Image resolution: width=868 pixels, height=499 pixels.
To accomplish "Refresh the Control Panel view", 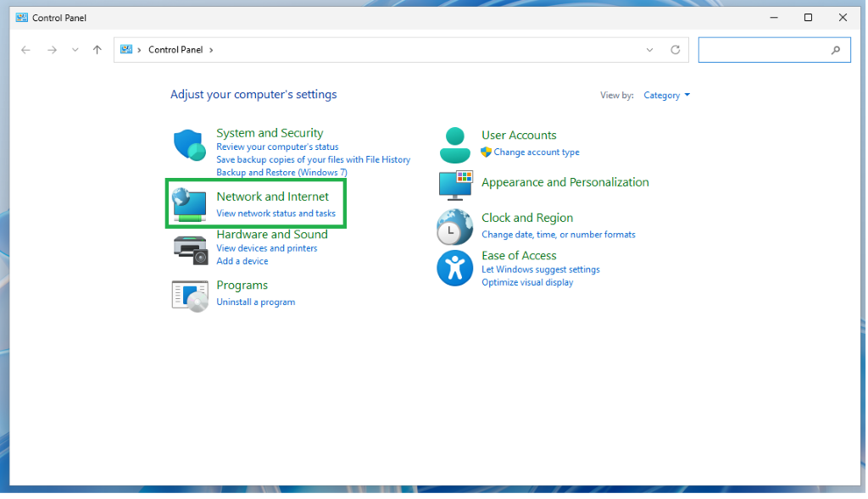I will click(x=676, y=50).
